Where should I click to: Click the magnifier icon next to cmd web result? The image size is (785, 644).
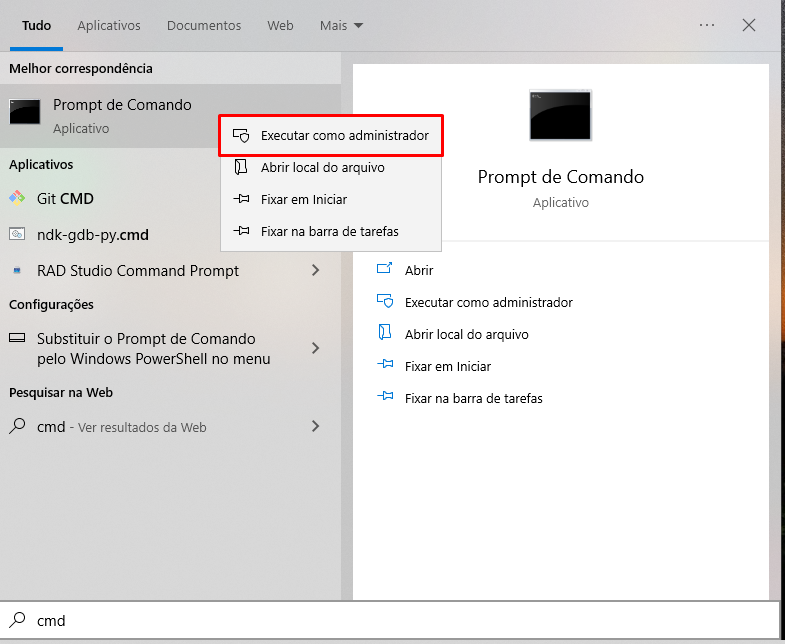click(x=17, y=426)
